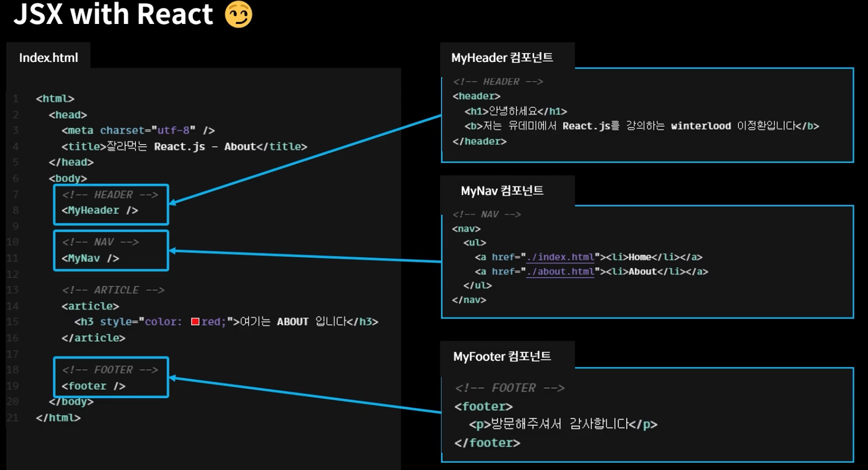Screen dimensions: 868x470
Task: Click the <MyHeader /> code line
Action: point(100,210)
